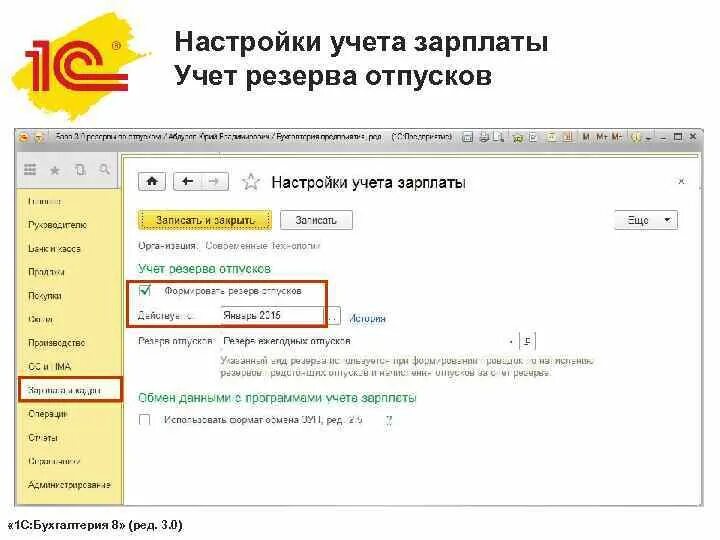The height and width of the screenshot is (540, 720).
Task: Click Записать и закрыть button
Action: pos(205,220)
